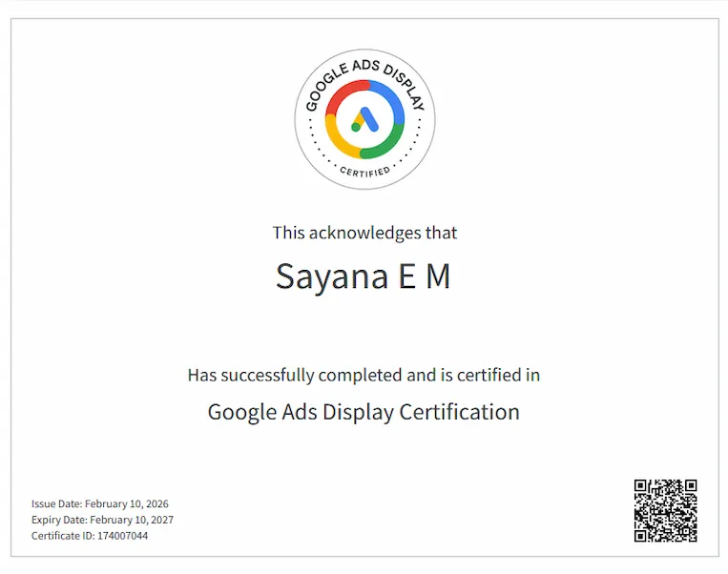Click the 'Has successfully completed' sentence
This screenshot has width=728, height=574.
click(x=364, y=375)
